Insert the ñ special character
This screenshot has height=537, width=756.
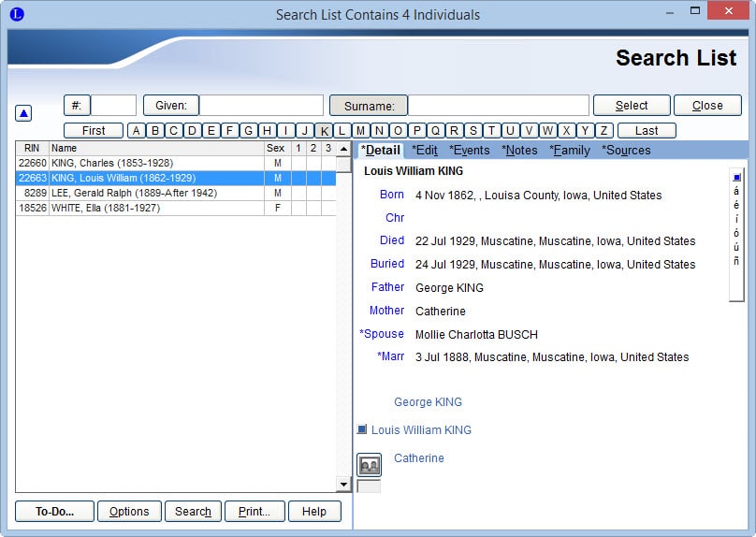(x=736, y=261)
